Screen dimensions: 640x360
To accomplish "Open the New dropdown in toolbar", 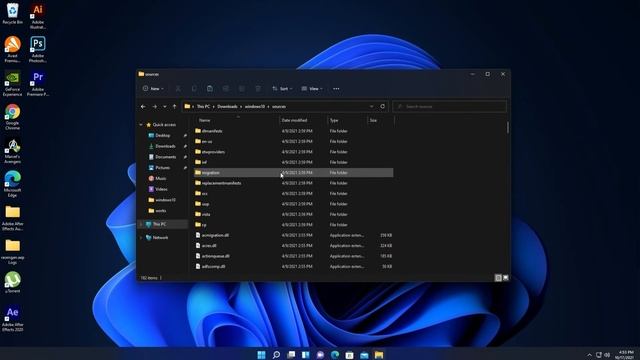I will pyautogui.click(x=153, y=89).
